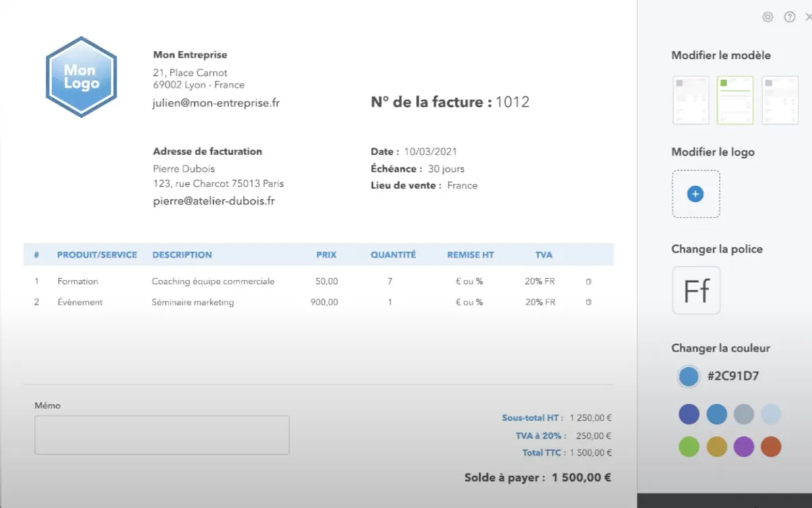Click the € ou % discount in Formation row
Screen dimensions: 812x508
pos(470,281)
